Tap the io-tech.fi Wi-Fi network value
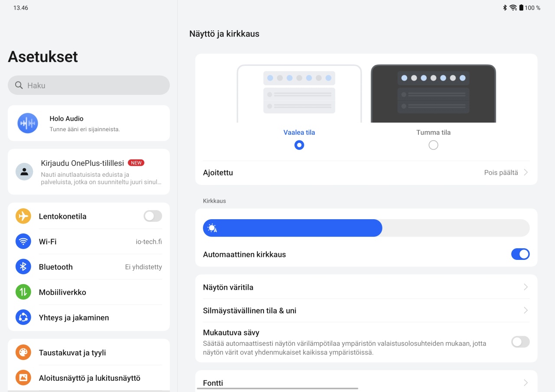 [x=149, y=242]
